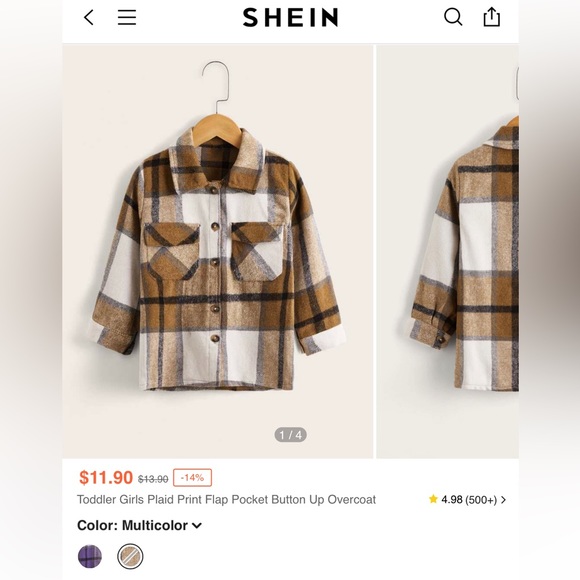Open the 4.98 (500+) ratings link
This screenshot has height=580, width=580.
pos(469,500)
